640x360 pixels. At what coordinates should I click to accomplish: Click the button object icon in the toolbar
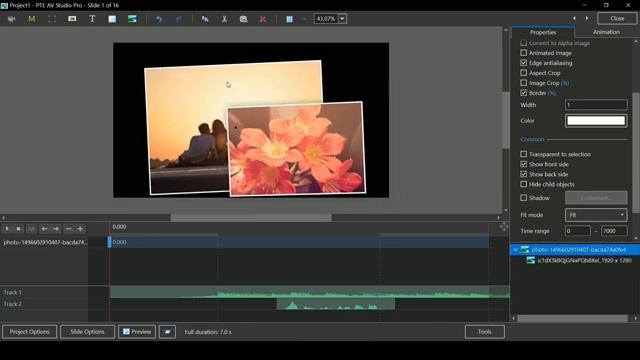(72, 19)
